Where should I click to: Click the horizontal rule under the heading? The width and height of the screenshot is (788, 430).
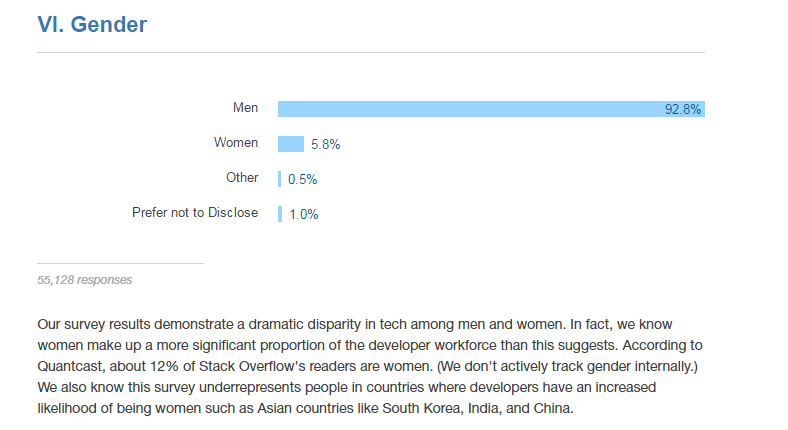click(x=371, y=52)
